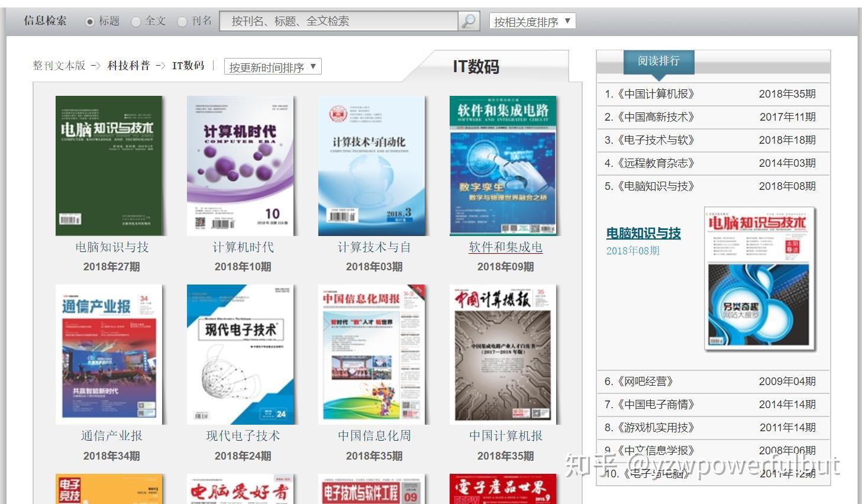Click the 2018年24期 issue label
Image resolution: width=862 pixels, height=504 pixels.
pyautogui.click(x=243, y=456)
